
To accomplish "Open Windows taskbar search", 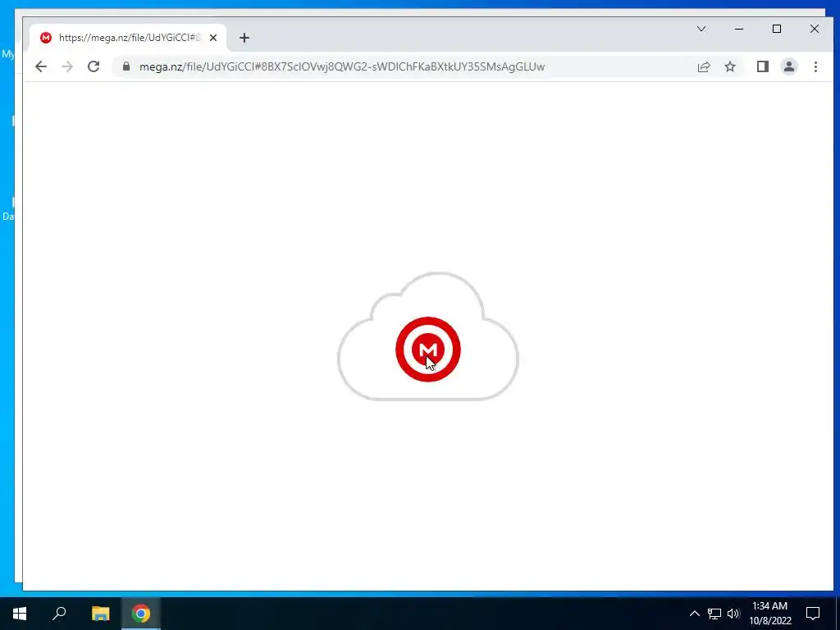I will (x=59, y=614).
